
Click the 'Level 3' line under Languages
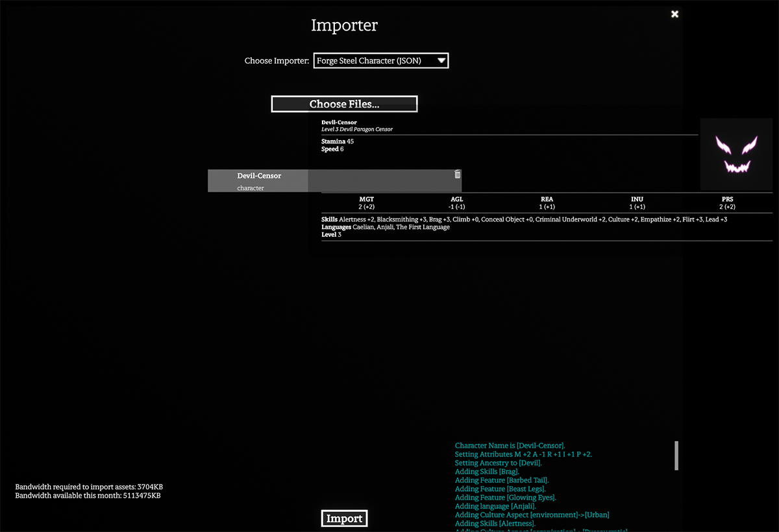(331, 235)
